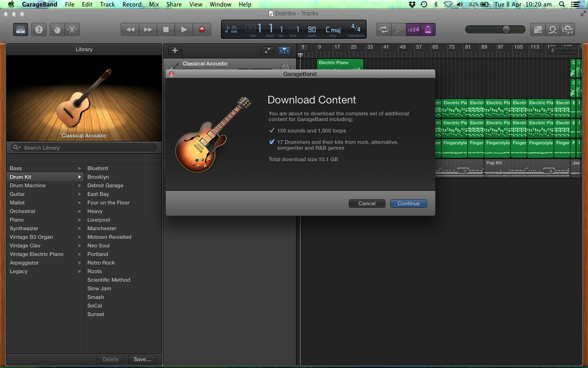The height and width of the screenshot is (368, 588).
Task: Toggle the 1234 Count-in button
Action: click(413, 30)
